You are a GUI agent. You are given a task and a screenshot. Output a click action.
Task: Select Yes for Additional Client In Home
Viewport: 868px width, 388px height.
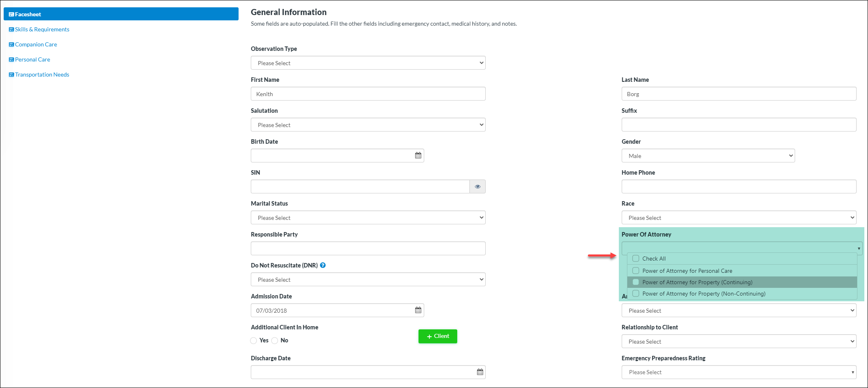tap(254, 340)
